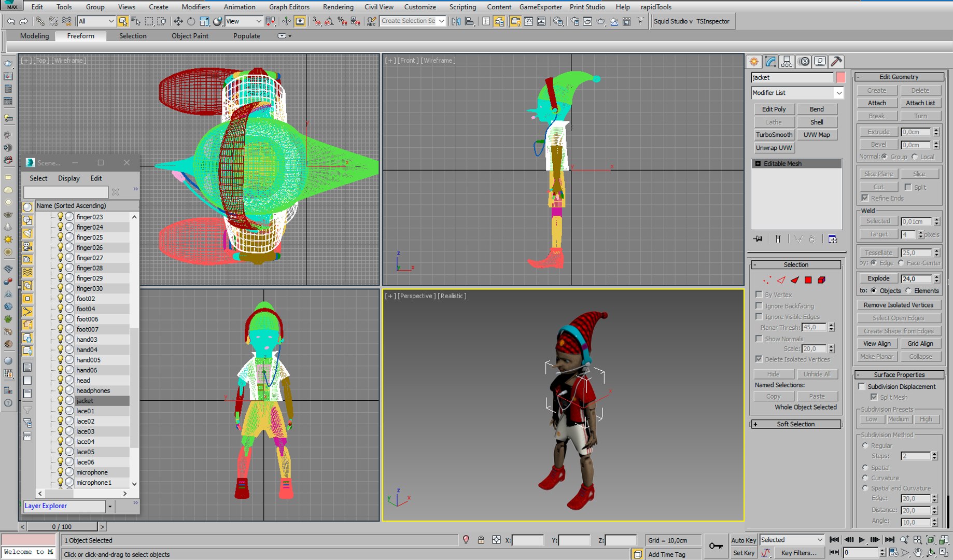The width and height of the screenshot is (953, 560).
Task: Click Remove Isolated Vertices button
Action: 898,305
